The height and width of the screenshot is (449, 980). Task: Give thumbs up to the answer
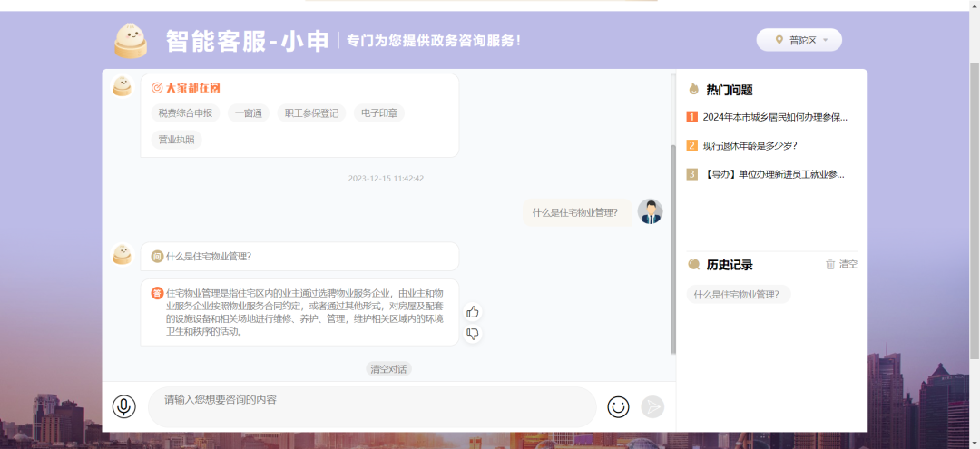coord(472,312)
